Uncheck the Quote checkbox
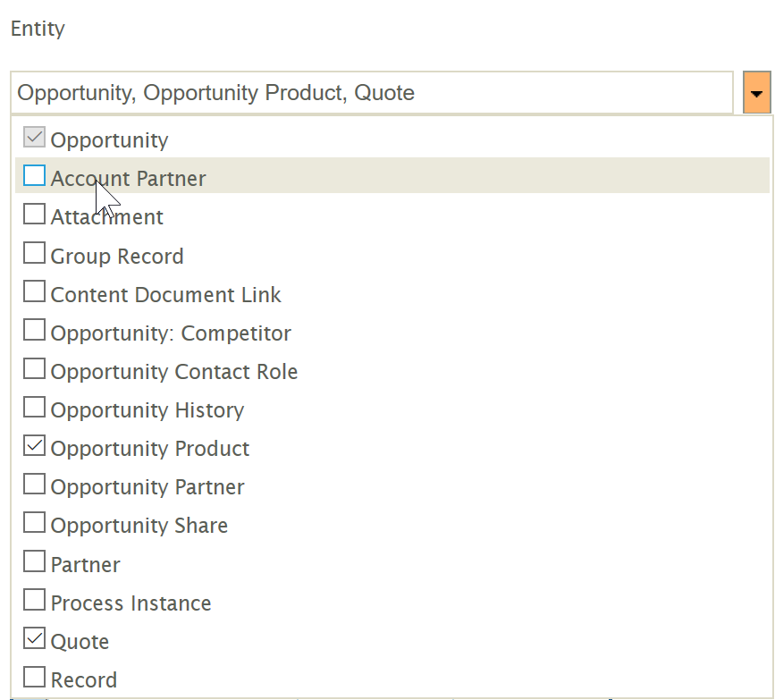Viewport: 775px width, 700px height. tap(34, 639)
